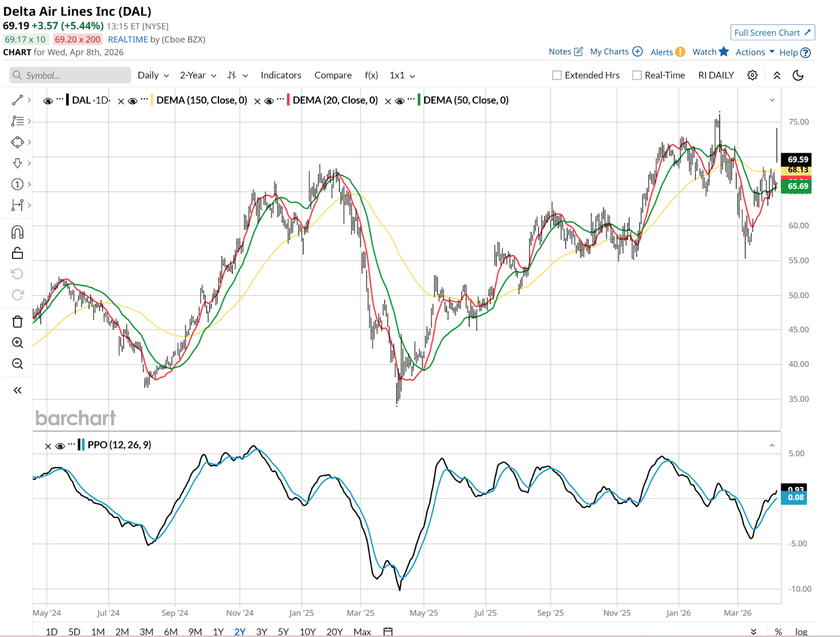Viewport: 840px width, 637px height.
Task: Open the Actions dropdown menu
Action: tap(754, 52)
